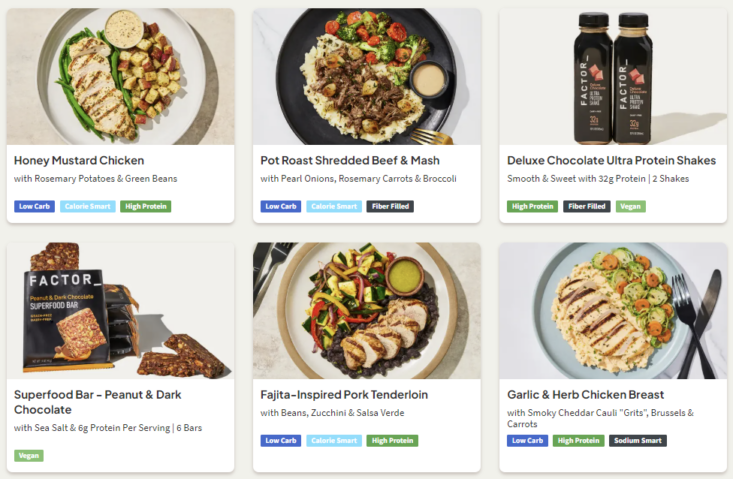Image resolution: width=733 pixels, height=479 pixels.
Task: Select the Deluxe Chocolate Ultra Protein Shakes title
Action: 611,160
